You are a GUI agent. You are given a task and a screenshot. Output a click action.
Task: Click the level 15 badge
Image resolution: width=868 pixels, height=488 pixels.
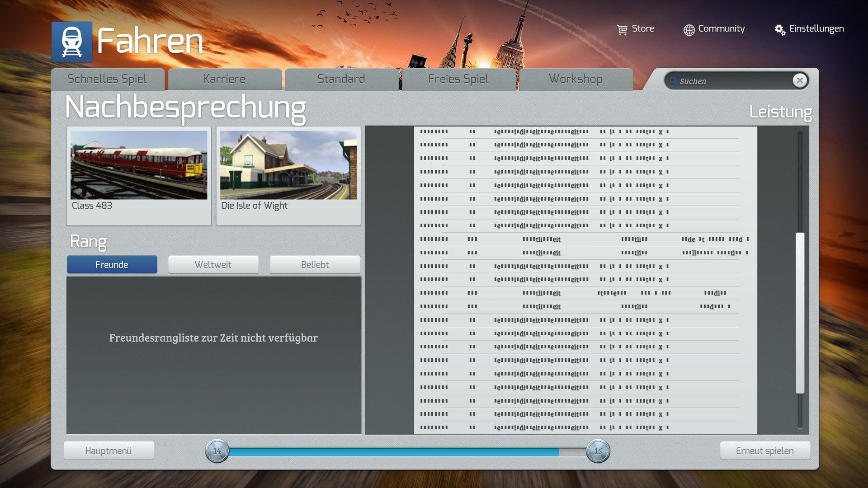coord(598,451)
